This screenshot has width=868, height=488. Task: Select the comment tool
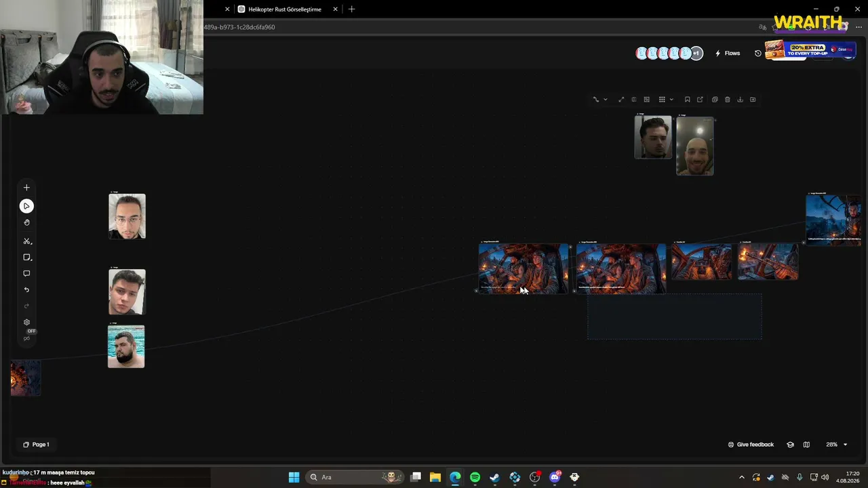(26, 274)
